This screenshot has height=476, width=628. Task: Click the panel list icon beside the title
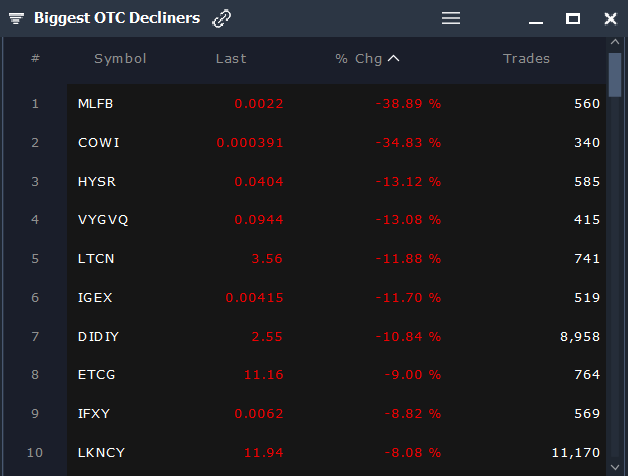tap(16, 19)
